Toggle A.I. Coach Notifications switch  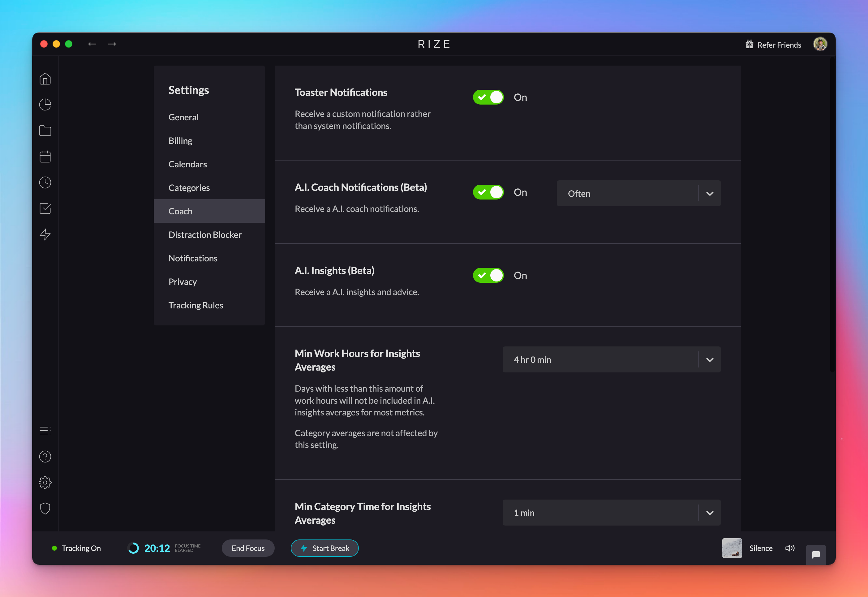point(488,192)
